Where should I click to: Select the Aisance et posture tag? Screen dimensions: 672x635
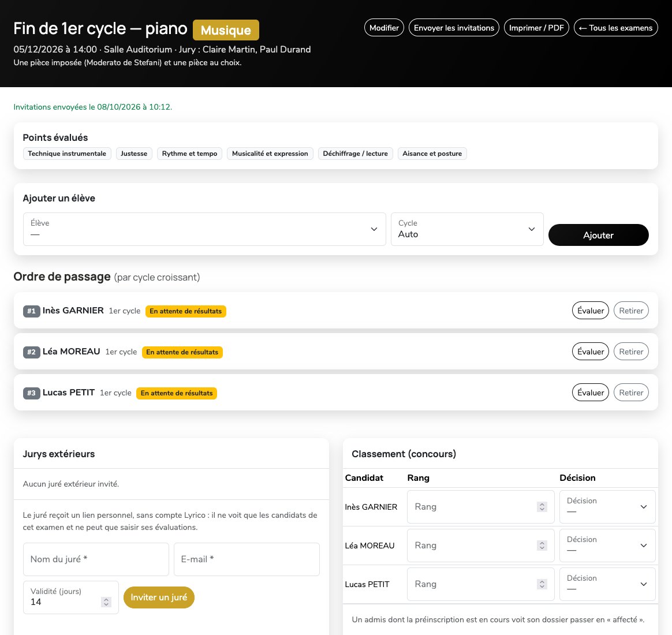(x=432, y=154)
